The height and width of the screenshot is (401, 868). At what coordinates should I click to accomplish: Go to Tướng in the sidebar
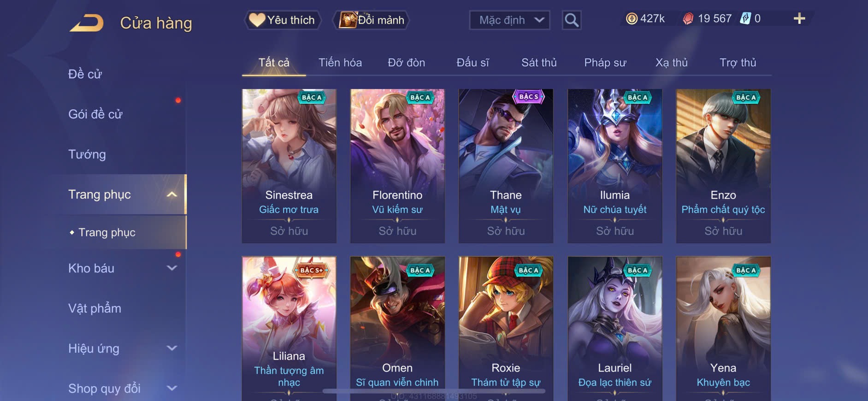tap(87, 154)
